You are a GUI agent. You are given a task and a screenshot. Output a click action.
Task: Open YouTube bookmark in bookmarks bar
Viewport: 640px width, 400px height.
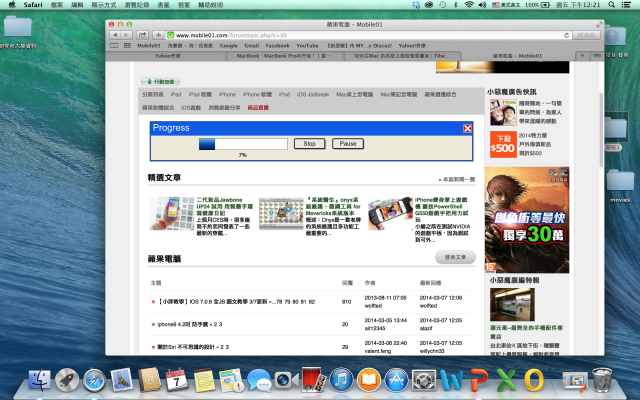point(307,46)
